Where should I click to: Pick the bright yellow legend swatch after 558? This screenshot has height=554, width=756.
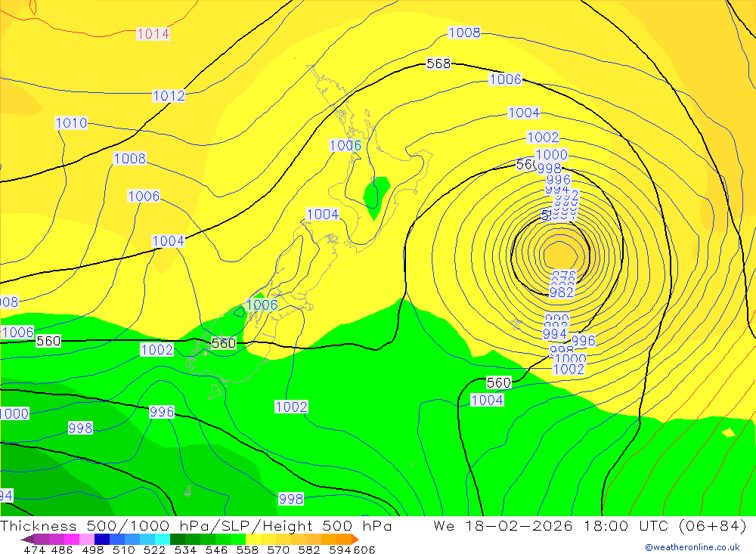point(253,539)
